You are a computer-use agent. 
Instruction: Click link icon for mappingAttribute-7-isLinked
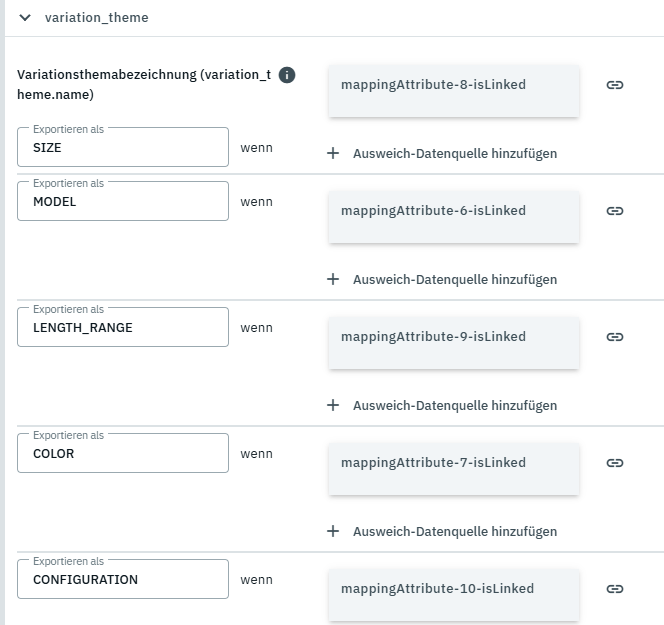tap(615, 463)
